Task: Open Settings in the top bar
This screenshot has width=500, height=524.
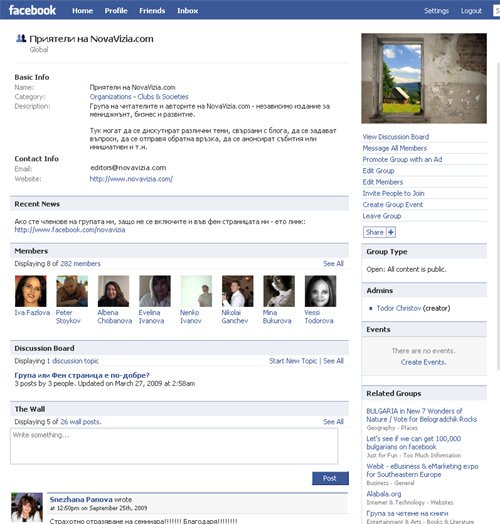Action: tap(436, 11)
